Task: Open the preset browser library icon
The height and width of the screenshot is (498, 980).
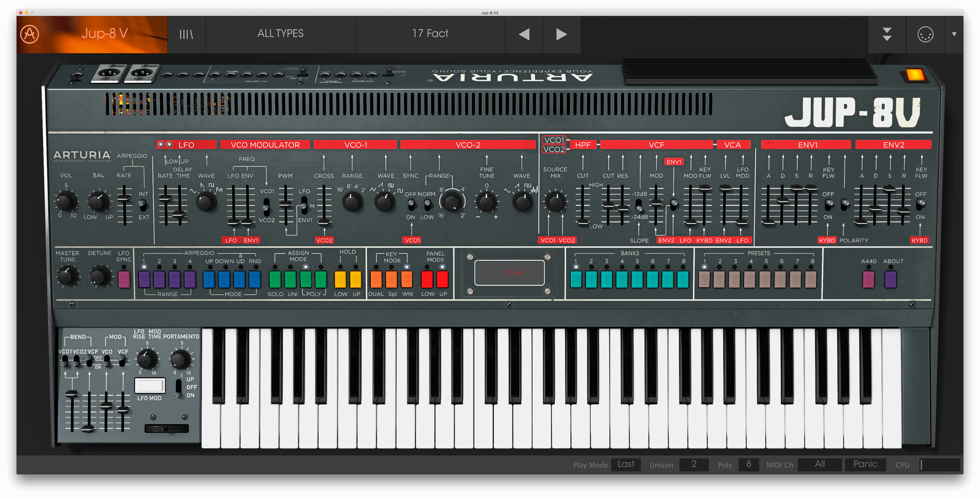Action: coord(186,34)
